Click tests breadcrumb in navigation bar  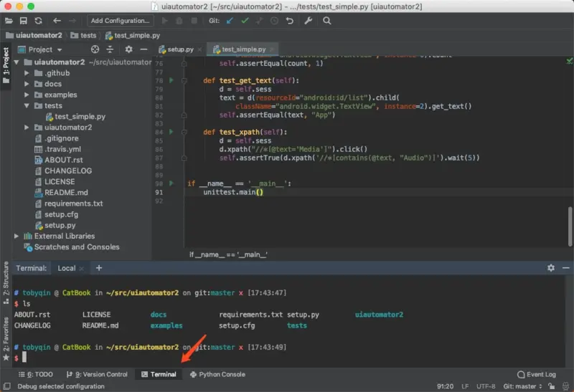tap(83, 35)
